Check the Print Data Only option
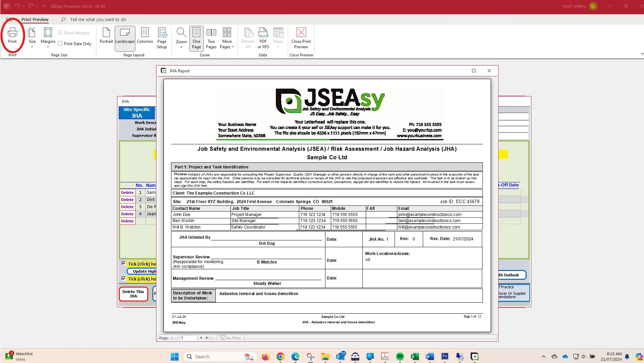Image resolution: width=644 pixels, height=363 pixels. point(60,43)
